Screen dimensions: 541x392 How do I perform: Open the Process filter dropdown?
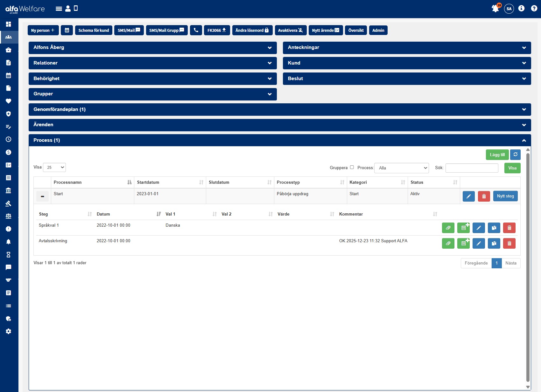pos(402,168)
